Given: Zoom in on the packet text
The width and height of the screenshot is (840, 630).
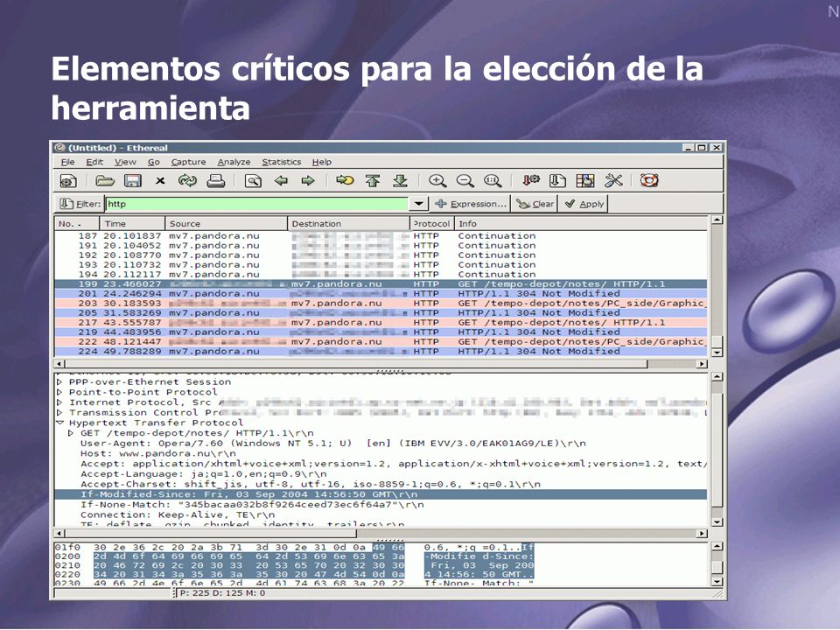Looking at the screenshot, I should tap(437, 181).
